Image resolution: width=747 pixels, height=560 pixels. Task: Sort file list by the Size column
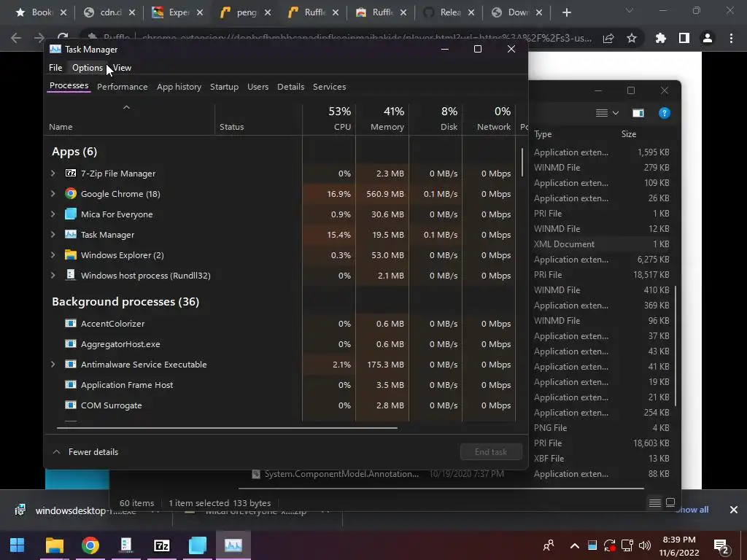628,134
